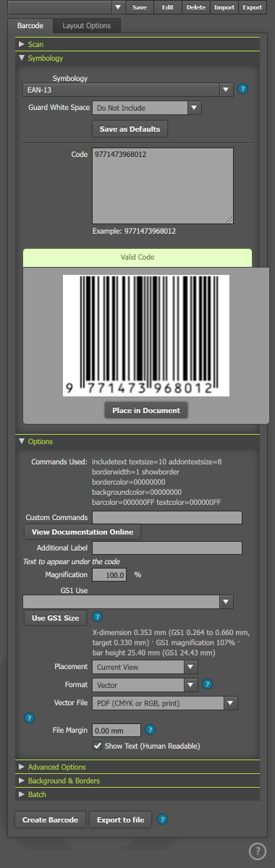Expand the Scan section

(x=137, y=44)
